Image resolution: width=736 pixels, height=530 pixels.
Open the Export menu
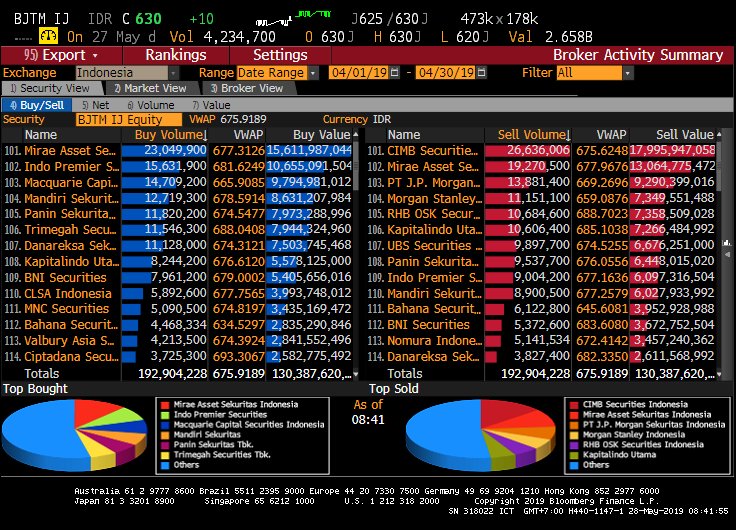click(x=61, y=55)
